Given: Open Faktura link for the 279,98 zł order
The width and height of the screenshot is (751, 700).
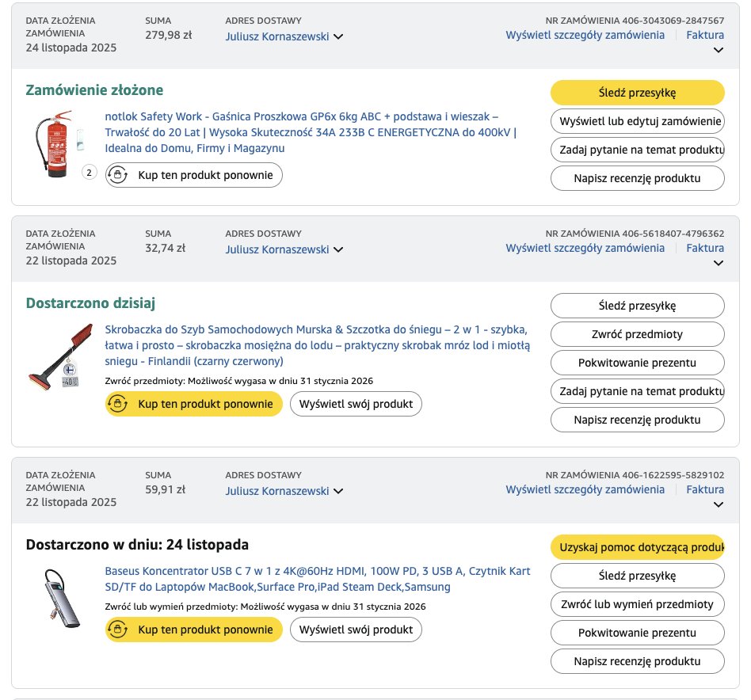Looking at the screenshot, I should (x=705, y=35).
